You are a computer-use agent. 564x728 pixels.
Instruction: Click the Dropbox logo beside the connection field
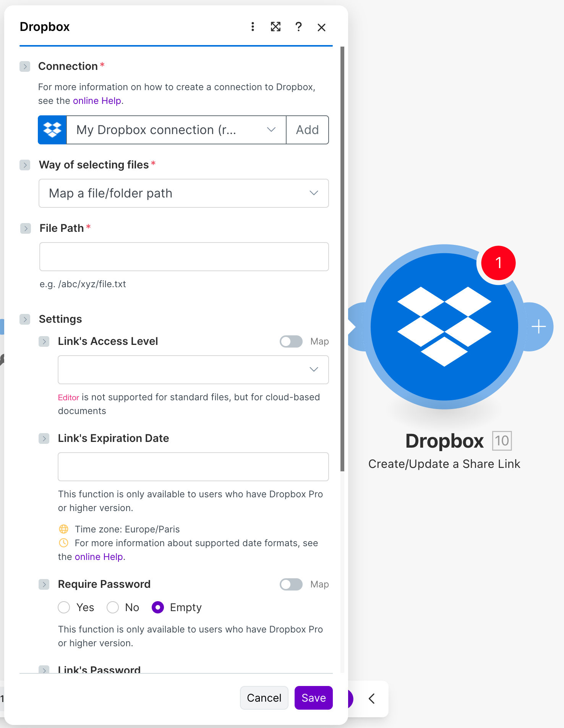click(52, 130)
